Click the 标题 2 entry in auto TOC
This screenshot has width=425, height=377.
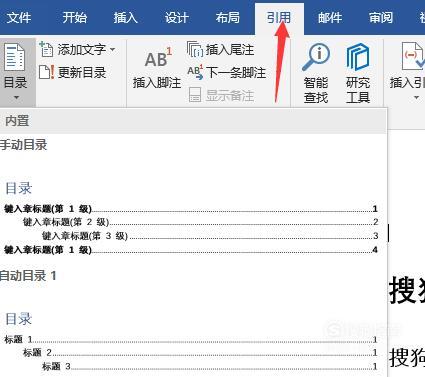pyautogui.click(x=201, y=353)
